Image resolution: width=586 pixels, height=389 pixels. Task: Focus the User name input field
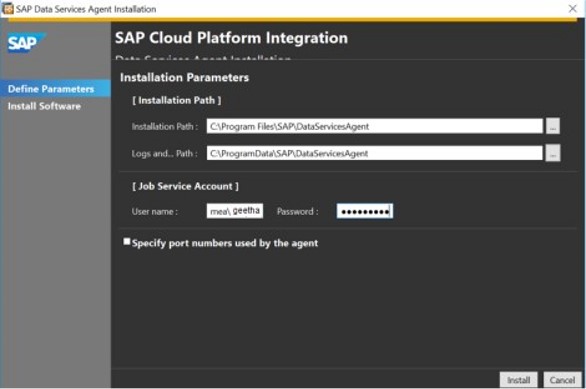point(235,211)
